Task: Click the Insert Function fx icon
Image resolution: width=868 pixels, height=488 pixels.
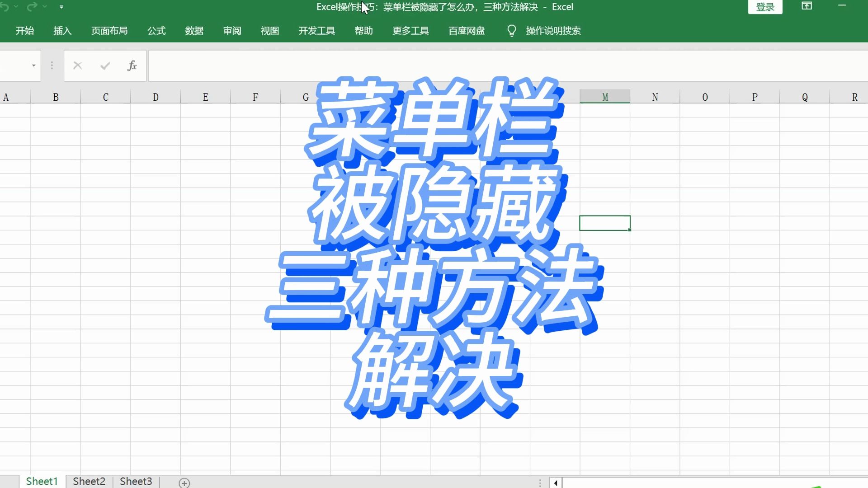Action: tap(132, 66)
